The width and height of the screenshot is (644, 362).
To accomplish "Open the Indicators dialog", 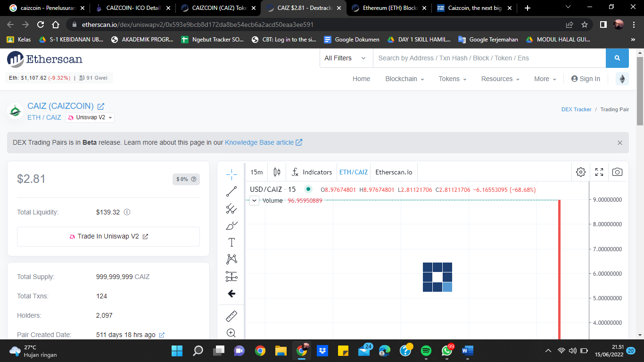I will pyautogui.click(x=312, y=172).
